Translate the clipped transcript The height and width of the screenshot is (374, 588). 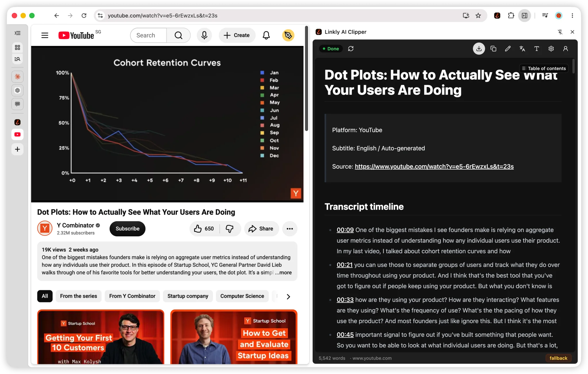522,49
